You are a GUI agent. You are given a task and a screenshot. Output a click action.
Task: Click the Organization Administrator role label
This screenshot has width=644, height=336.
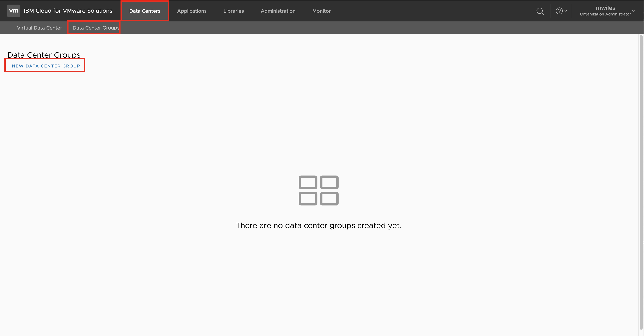[605, 14]
